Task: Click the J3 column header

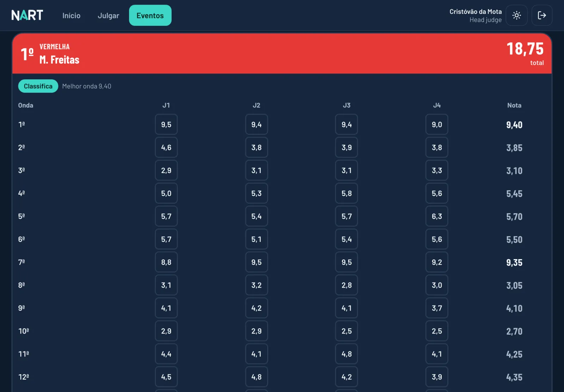Action: 347,105
